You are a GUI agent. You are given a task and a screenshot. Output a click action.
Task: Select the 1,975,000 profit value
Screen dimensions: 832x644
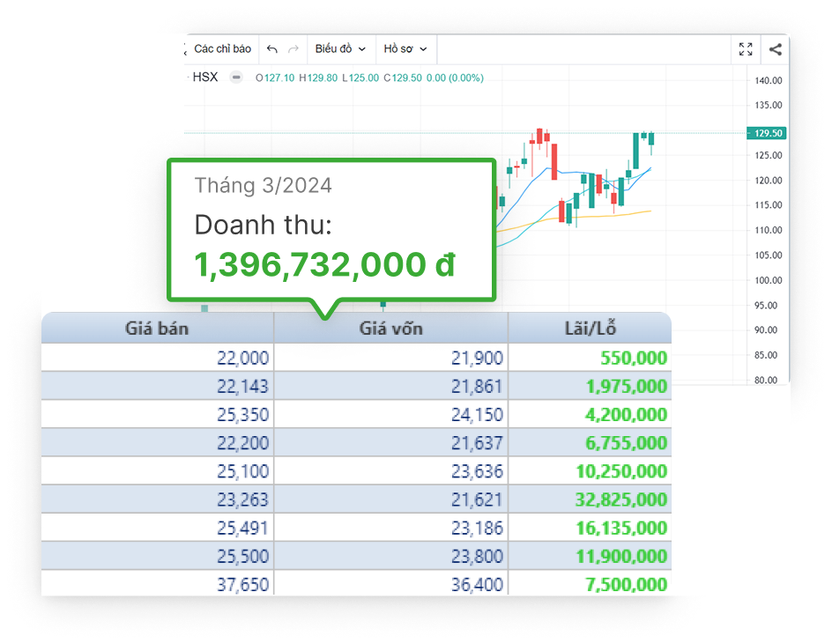click(626, 386)
